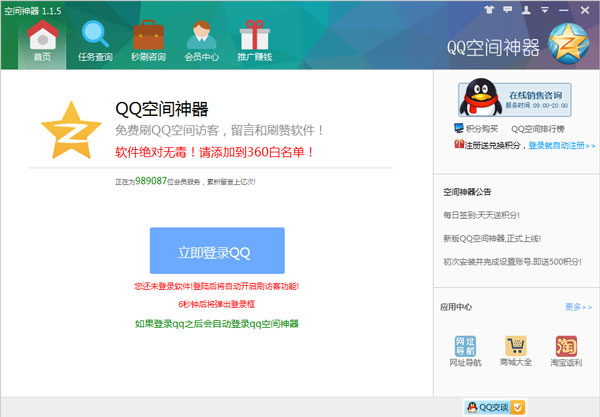Minimize the 空间神器 window
Screen dimensions: 600x417
pos(564,10)
